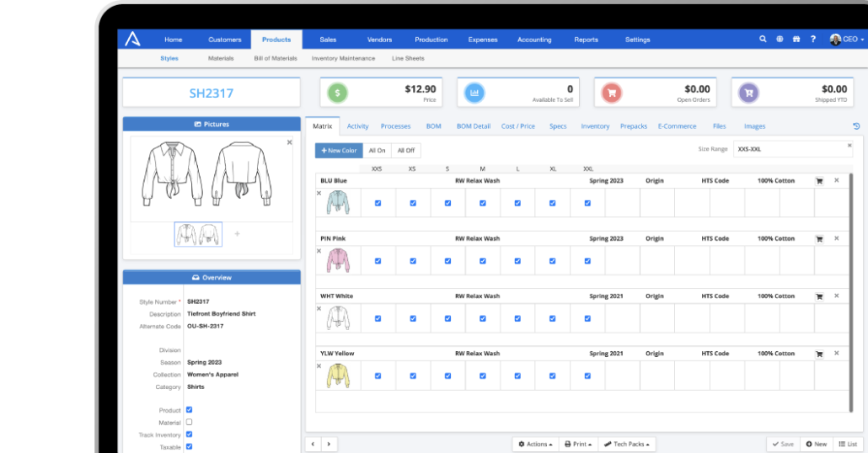Screen dimensions: 868x453
Task: Open the CEO user account menu
Action: (846, 40)
